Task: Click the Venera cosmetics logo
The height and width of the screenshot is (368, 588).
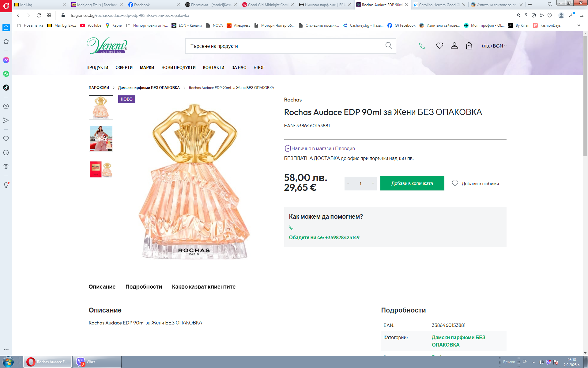Action: pos(107,46)
